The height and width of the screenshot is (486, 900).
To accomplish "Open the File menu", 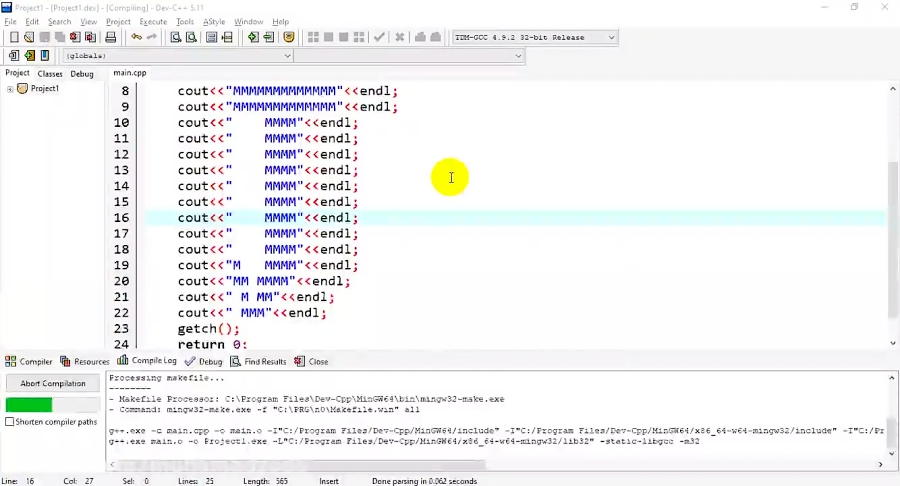I will [x=10, y=22].
